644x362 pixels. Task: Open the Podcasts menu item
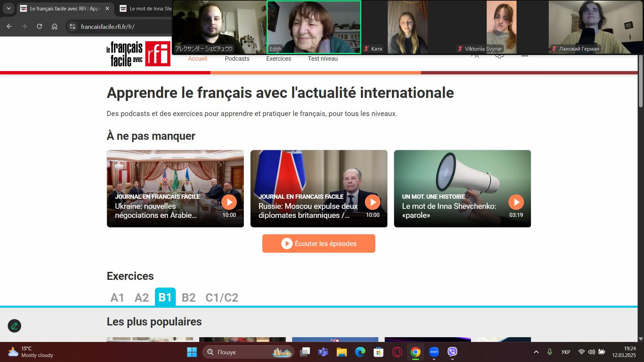click(237, 59)
